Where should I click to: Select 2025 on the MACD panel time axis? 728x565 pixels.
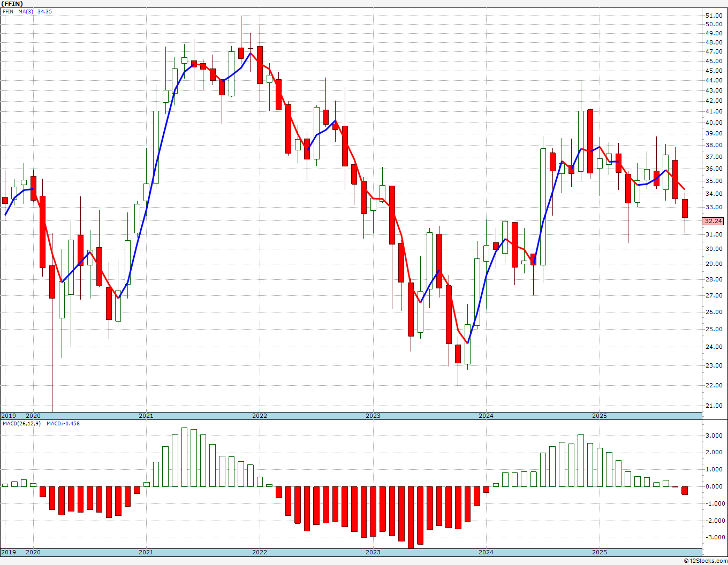[x=600, y=552]
